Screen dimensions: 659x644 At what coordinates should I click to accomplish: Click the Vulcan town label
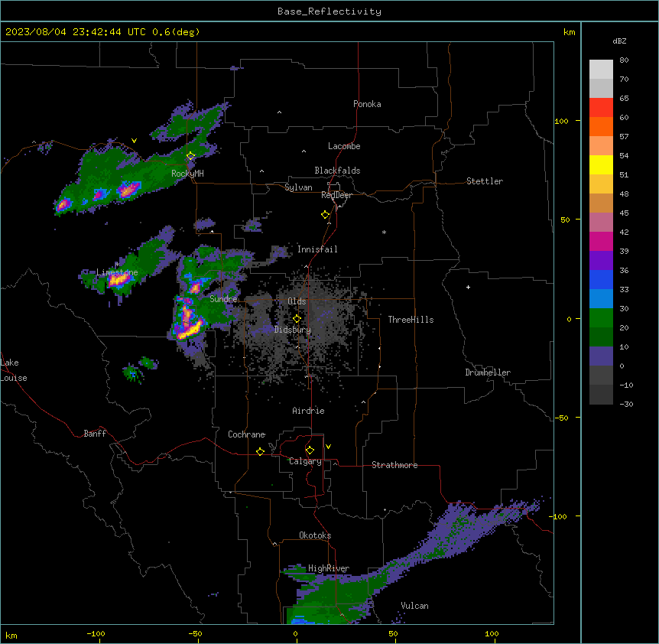[414, 606]
